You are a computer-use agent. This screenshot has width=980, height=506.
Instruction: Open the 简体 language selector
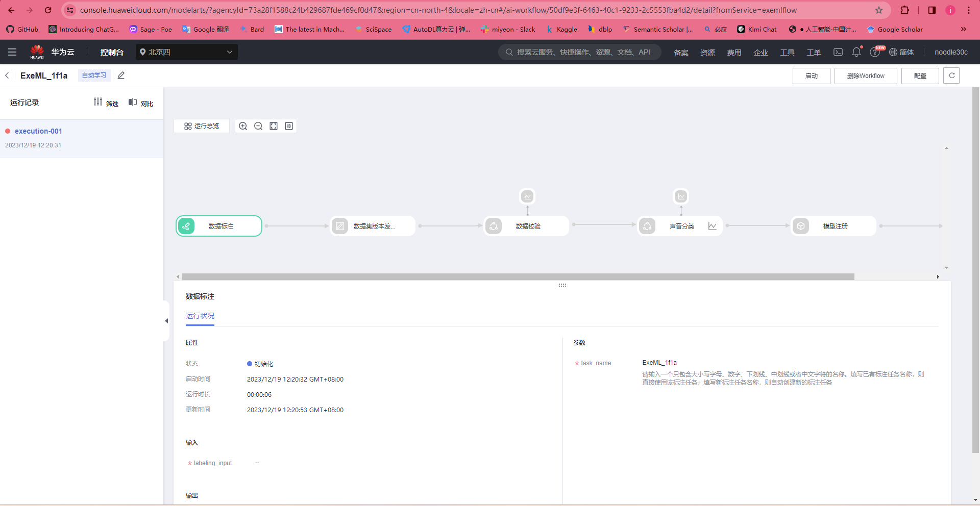[901, 52]
